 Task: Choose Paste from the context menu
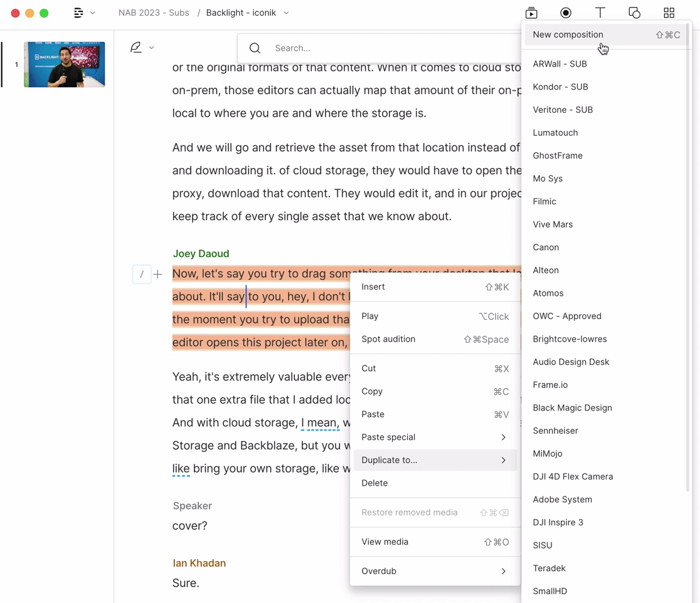pos(435,414)
